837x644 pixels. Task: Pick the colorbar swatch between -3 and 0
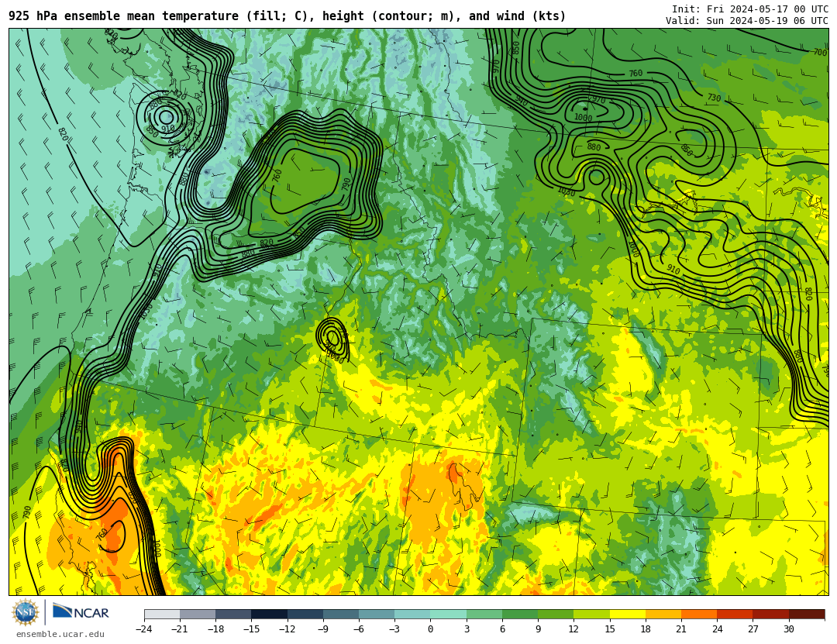click(x=412, y=614)
